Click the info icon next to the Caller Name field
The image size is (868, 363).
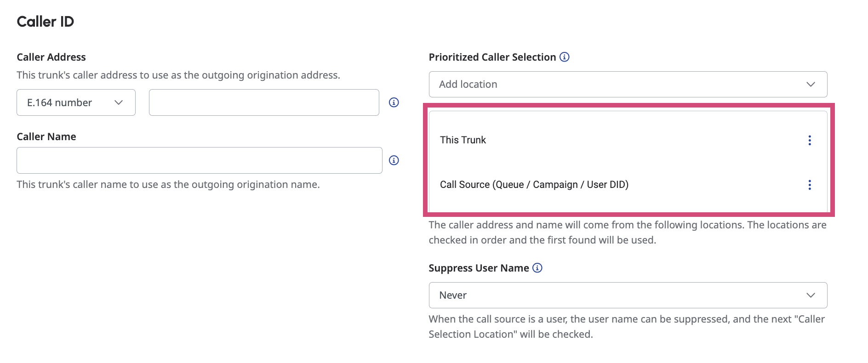coord(394,160)
